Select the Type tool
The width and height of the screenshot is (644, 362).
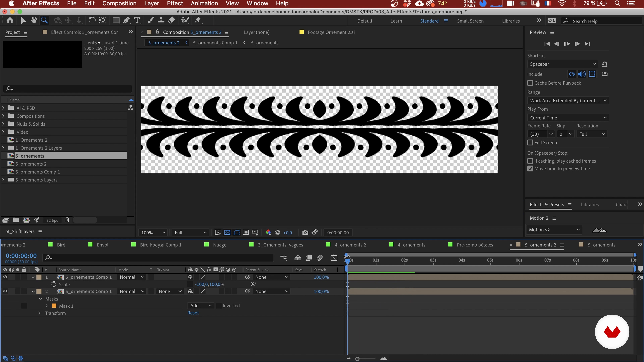point(137,20)
